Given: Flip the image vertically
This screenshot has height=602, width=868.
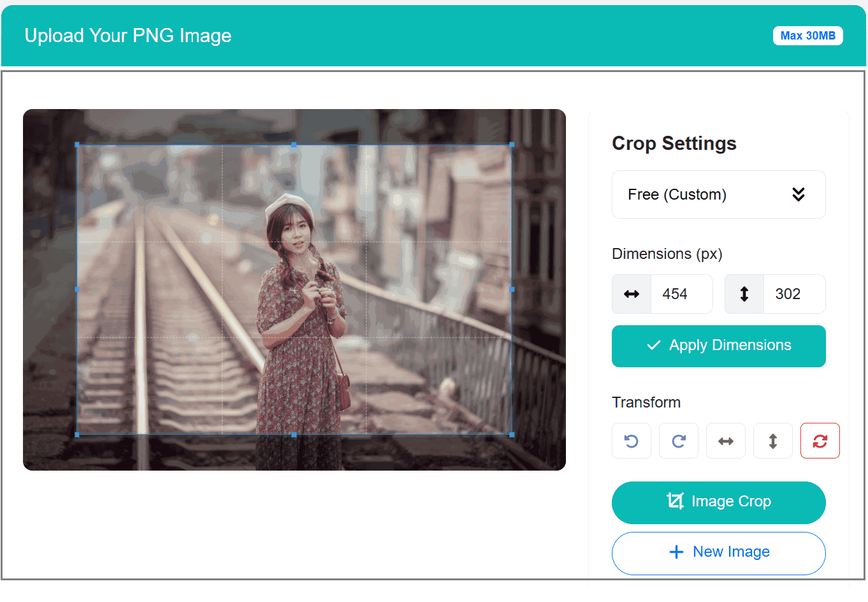Looking at the screenshot, I should pyautogui.click(x=772, y=441).
